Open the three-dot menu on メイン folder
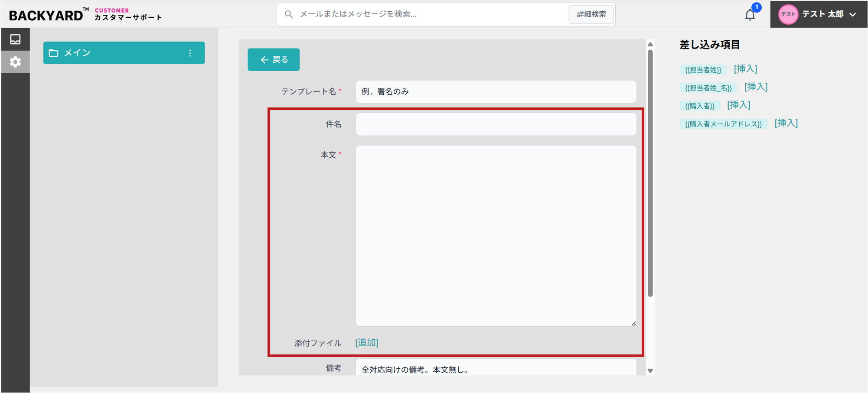 [x=190, y=53]
